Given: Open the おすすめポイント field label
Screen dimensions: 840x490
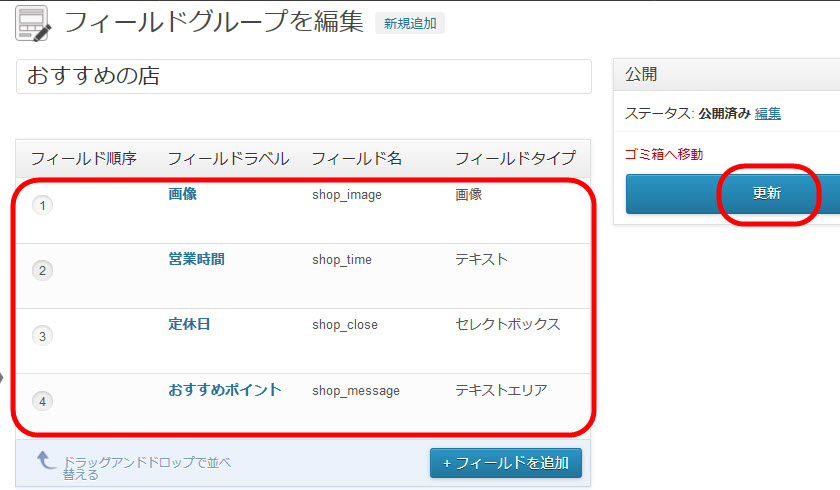Looking at the screenshot, I should (x=224, y=390).
